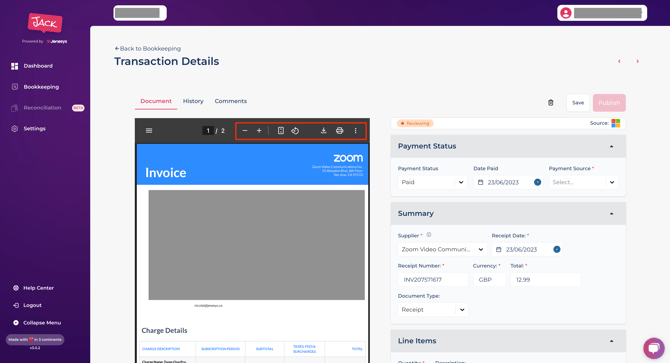670x363 pixels.
Task: Fit PDF to page
Action: (x=281, y=131)
